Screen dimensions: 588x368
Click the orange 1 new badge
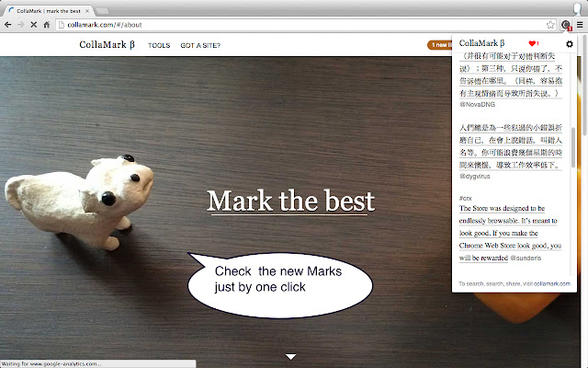click(x=440, y=45)
